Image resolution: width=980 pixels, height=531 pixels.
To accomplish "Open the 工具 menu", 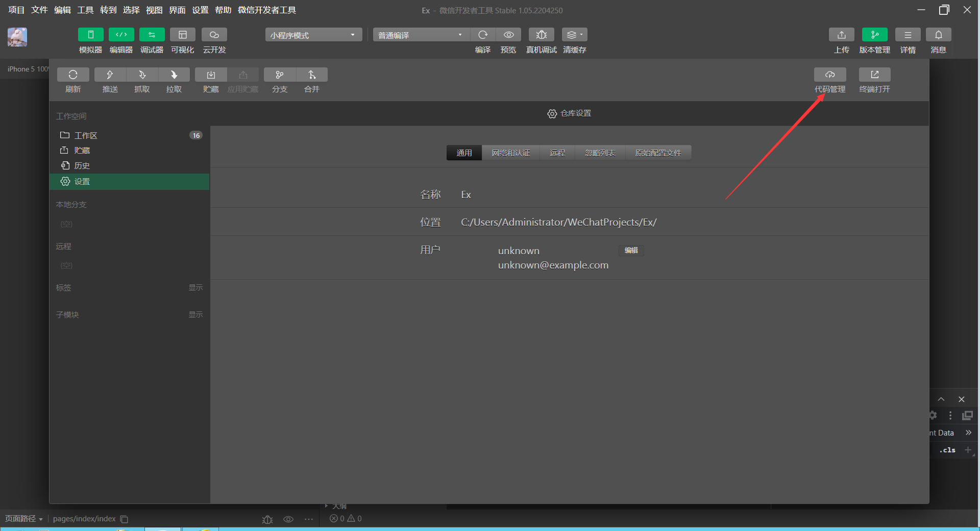I will [x=85, y=10].
